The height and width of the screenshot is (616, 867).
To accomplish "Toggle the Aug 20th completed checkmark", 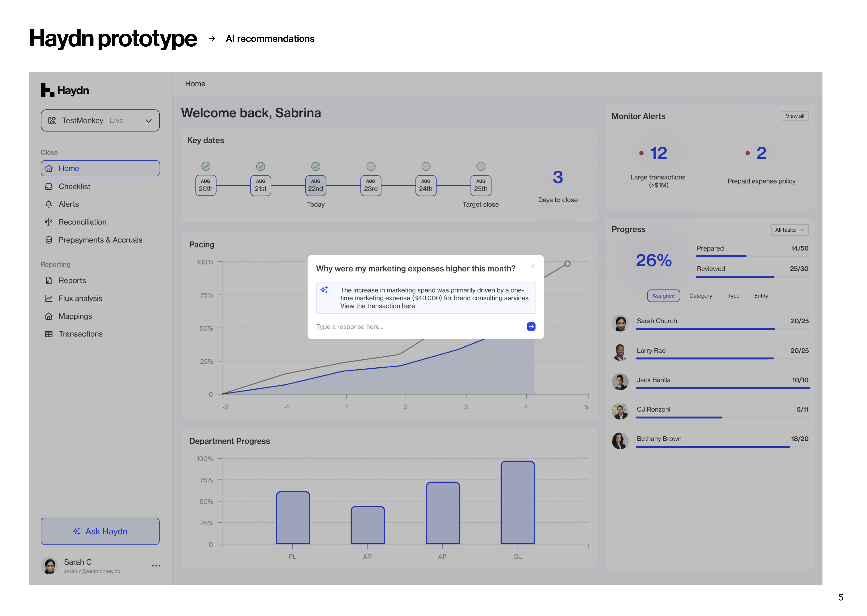I will (x=206, y=166).
